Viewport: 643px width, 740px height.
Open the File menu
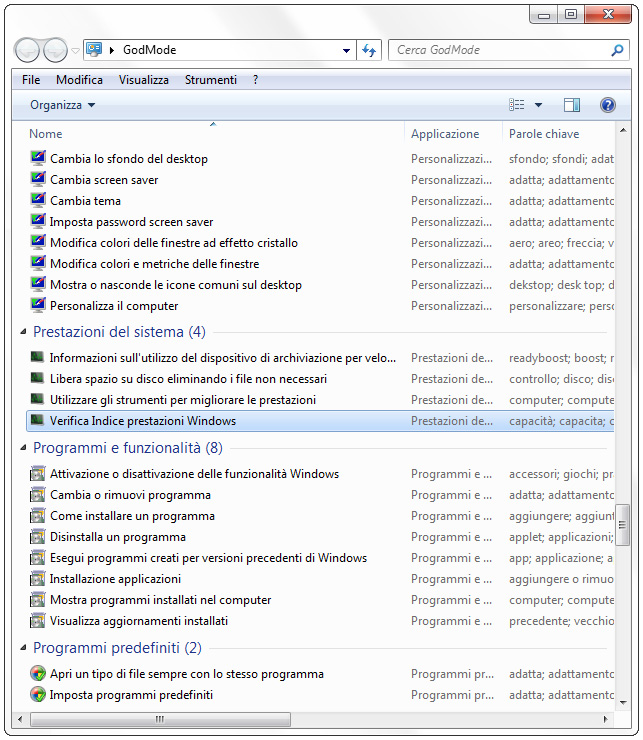(x=31, y=80)
